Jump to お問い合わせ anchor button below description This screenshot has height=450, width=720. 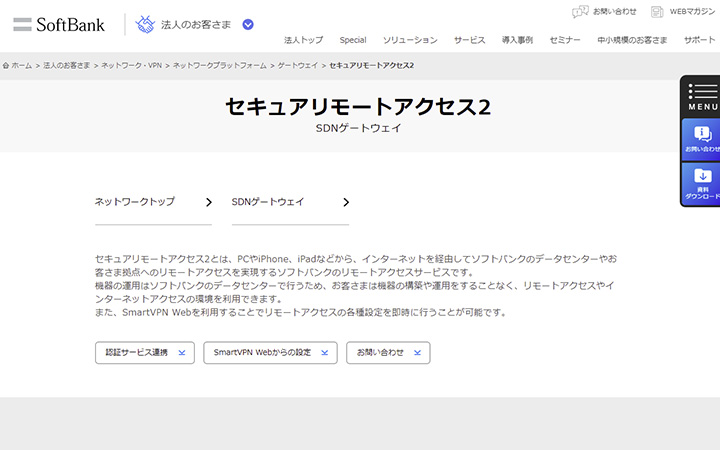click(388, 353)
